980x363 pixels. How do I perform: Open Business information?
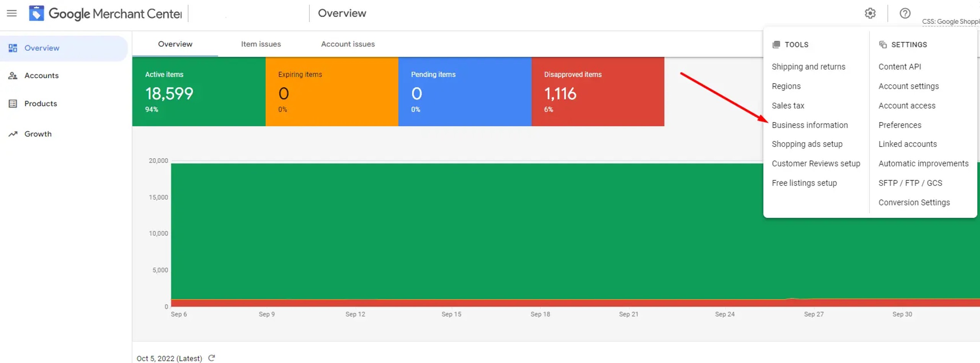coord(810,125)
